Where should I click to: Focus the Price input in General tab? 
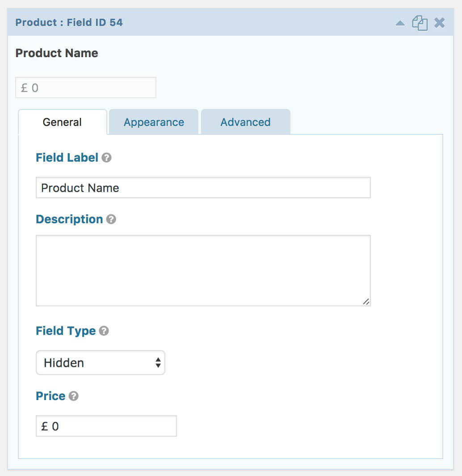click(x=106, y=426)
